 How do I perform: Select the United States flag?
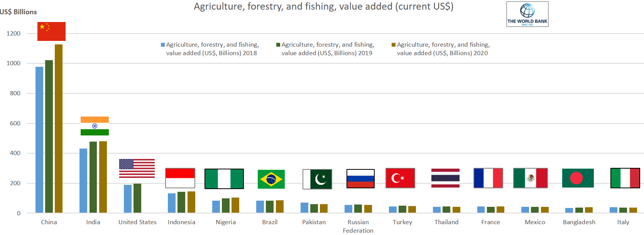137,168
